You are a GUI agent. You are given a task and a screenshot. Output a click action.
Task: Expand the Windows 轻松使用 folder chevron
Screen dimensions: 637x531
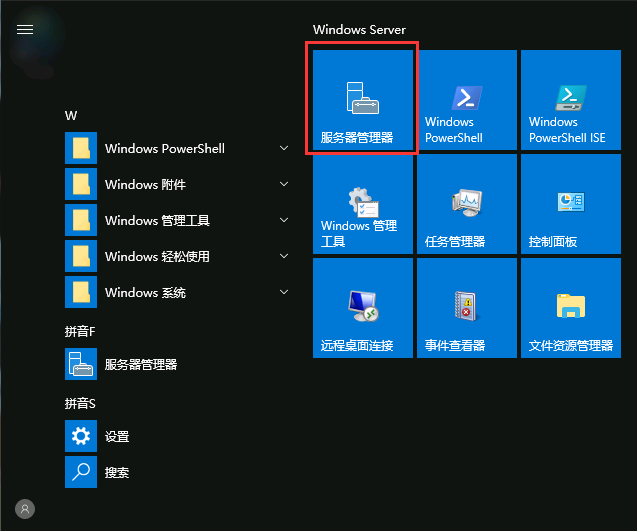[284, 257]
